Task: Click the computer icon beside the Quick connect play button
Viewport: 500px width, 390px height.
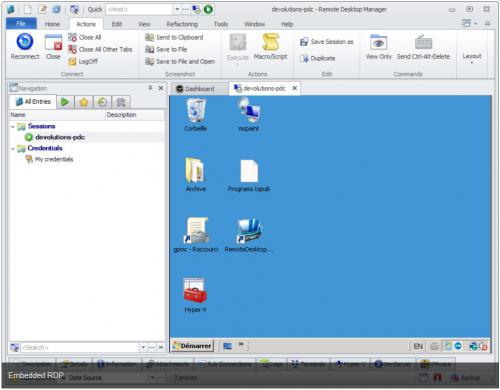Action: (197, 9)
